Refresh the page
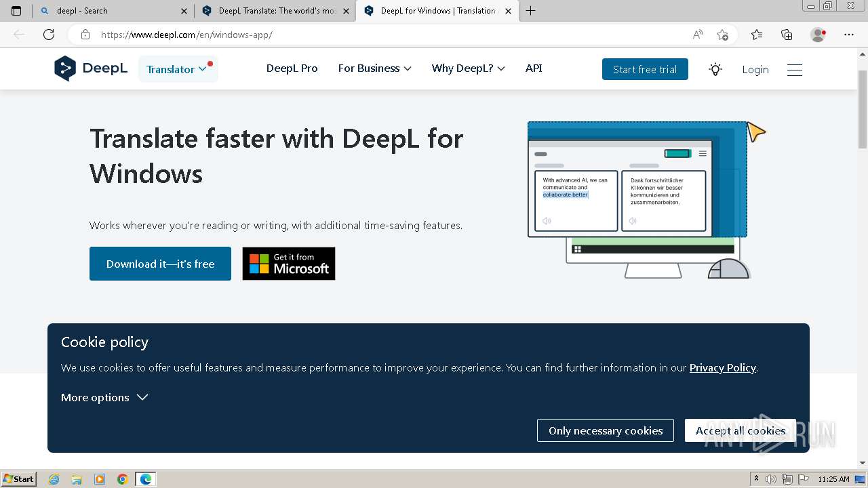868x488 pixels. click(x=49, y=35)
